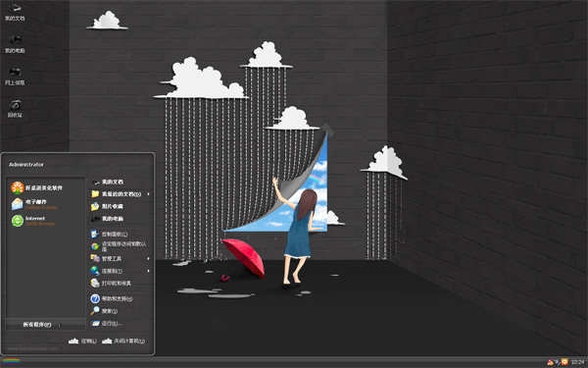This screenshot has width=588, height=368.
Task: Click the rainbow Start button on taskbar
Action: [11, 362]
